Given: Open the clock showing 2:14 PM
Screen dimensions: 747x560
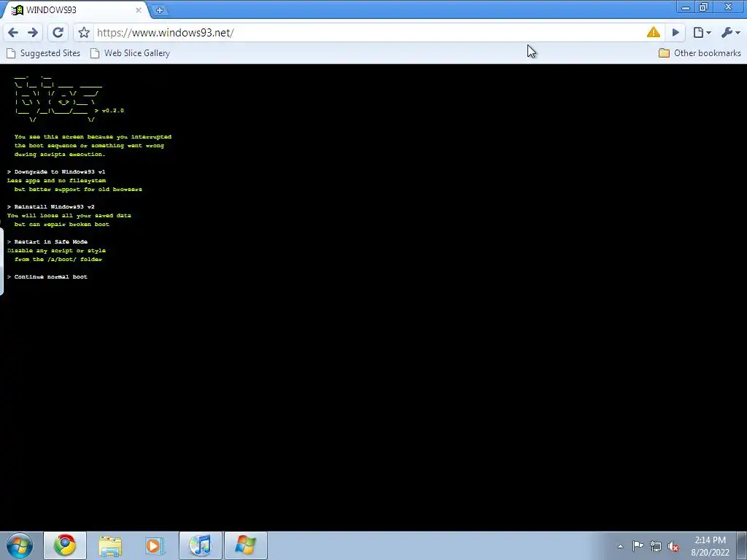Looking at the screenshot, I should tap(711, 546).
